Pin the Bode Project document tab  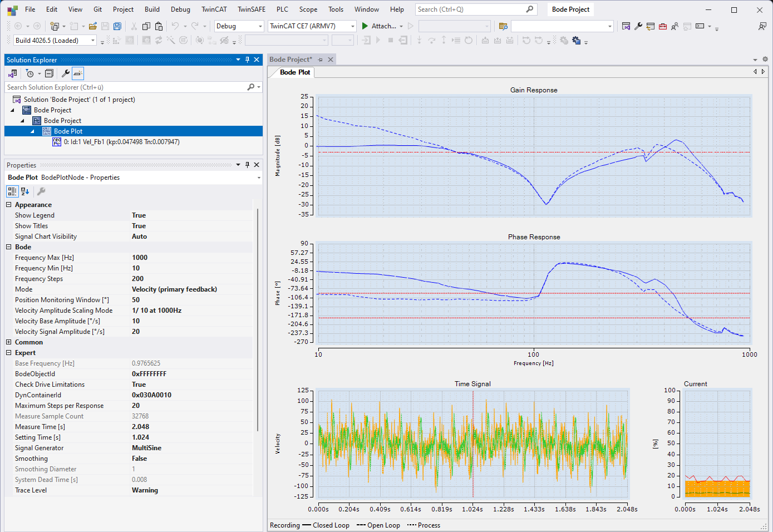[x=321, y=60]
